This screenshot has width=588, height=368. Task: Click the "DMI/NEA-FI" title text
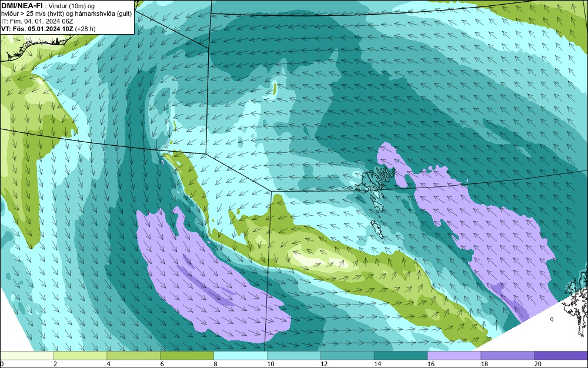22,5
